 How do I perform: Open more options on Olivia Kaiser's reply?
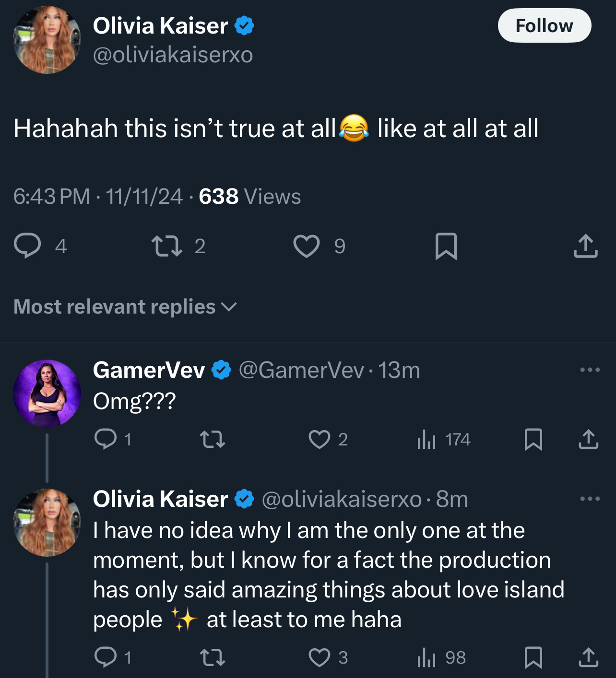point(590,499)
